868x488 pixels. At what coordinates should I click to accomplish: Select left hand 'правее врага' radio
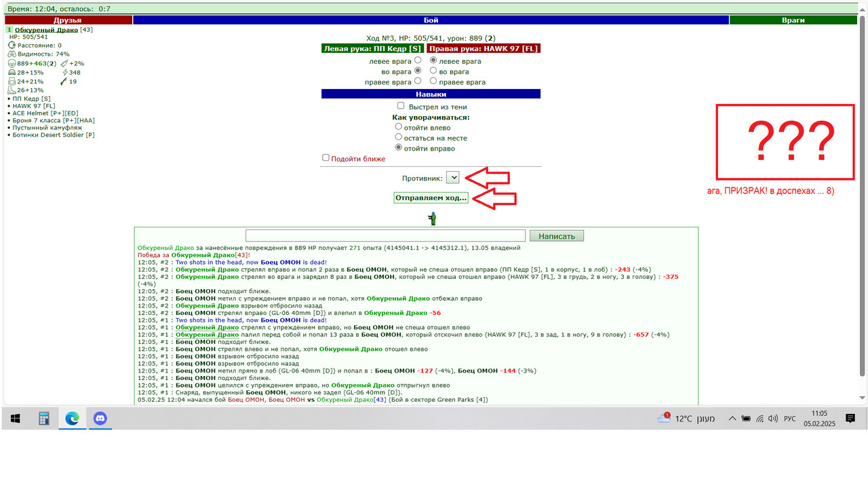pyautogui.click(x=418, y=81)
